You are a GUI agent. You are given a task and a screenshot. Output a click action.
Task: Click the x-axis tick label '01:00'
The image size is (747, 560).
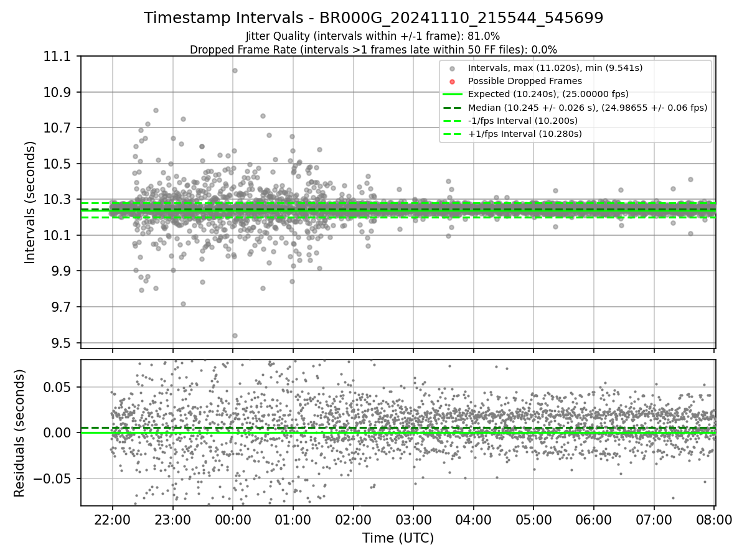point(293,520)
